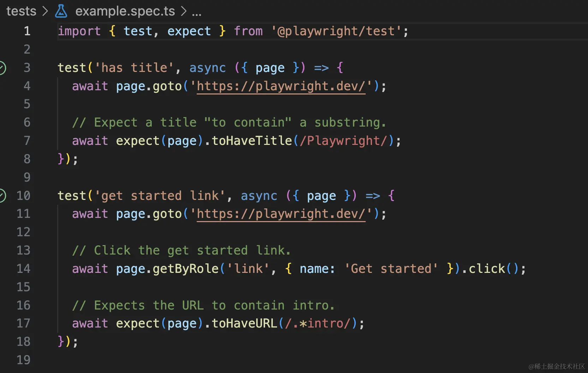The height and width of the screenshot is (373, 588).
Task: Click the comment 'Expects the URL to contain intro.'
Action: coord(203,305)
